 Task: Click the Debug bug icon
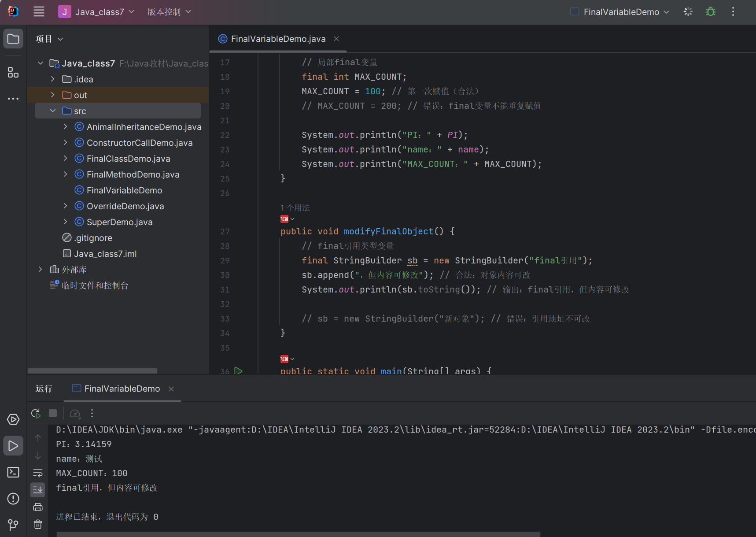[710, 12]
